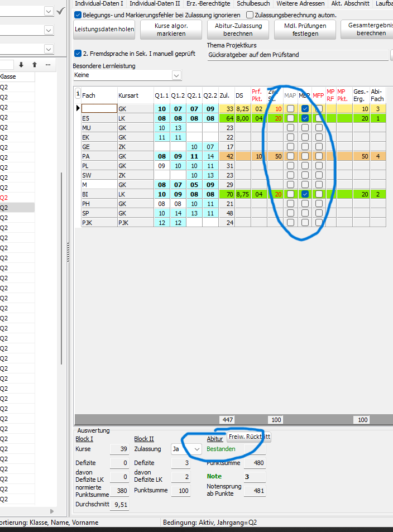Click the Freiw. Rücktritt button
Screen dimensions: 393x532
249,437
